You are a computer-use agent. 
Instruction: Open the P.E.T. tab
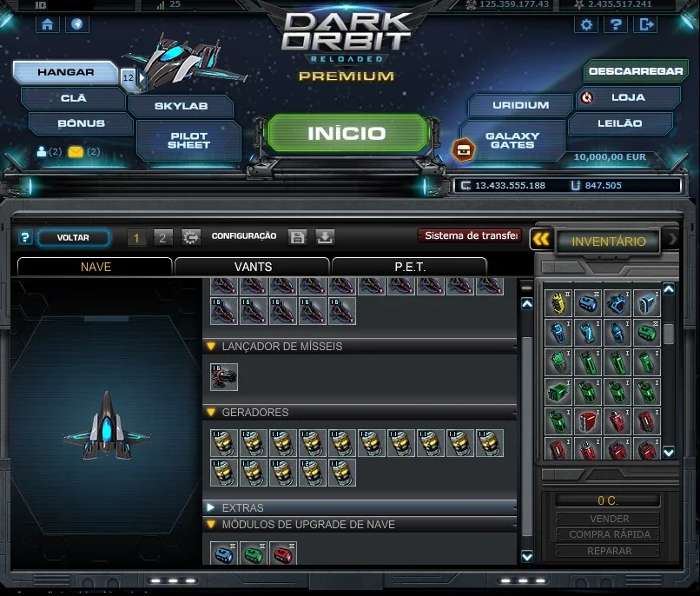click(410, 267)
